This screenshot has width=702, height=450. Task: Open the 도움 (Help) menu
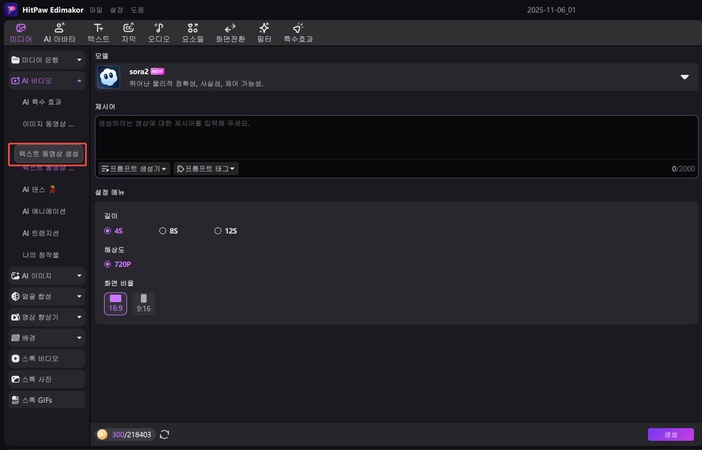(x=137, y=10)
